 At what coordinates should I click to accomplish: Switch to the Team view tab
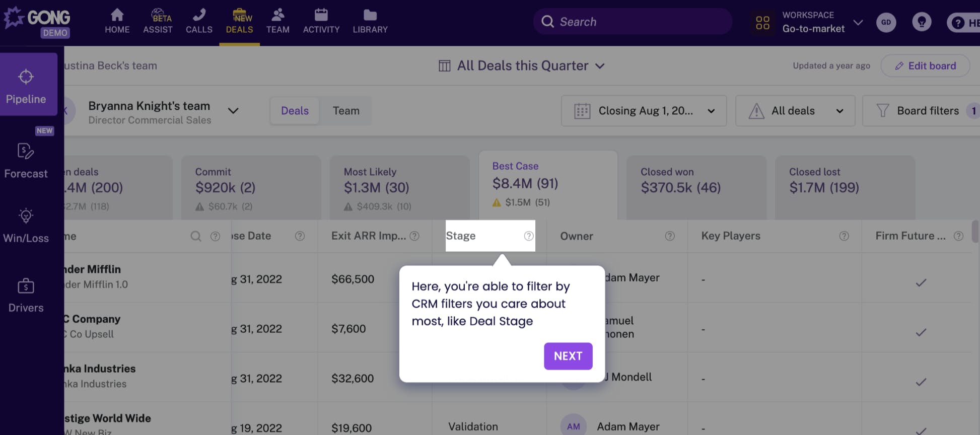tap(346, 111)
